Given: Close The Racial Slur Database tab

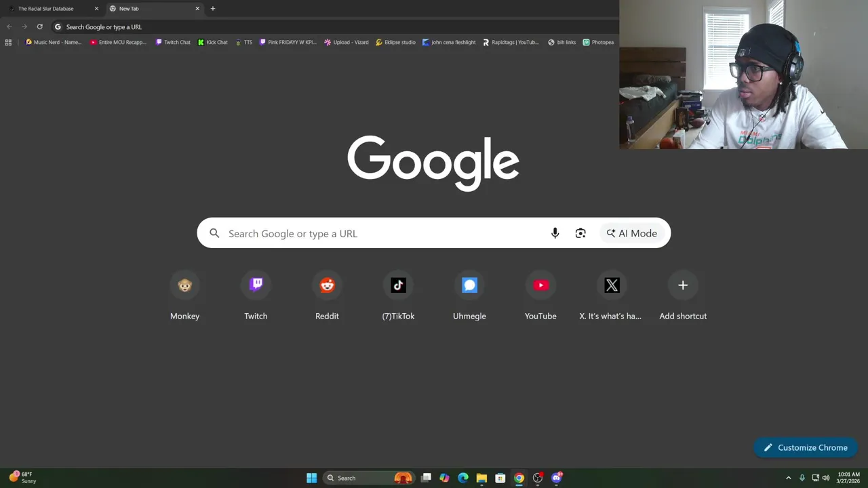Looking at the screenshot, I should (x=96, y=9).
